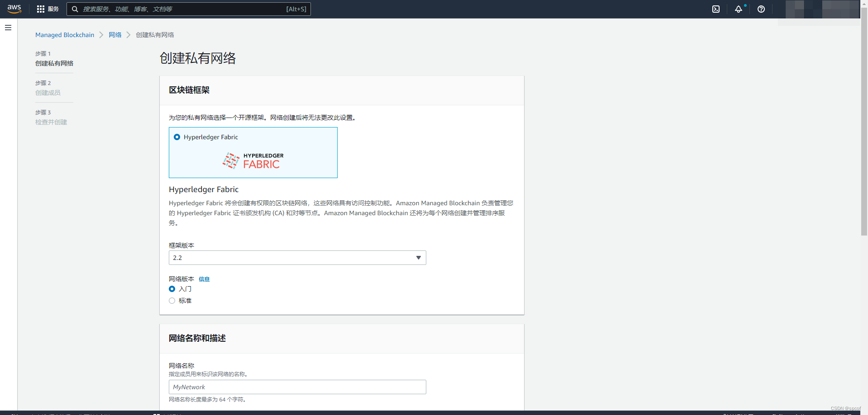Go to Managed Blockchain breadcrumb
The image size is (868, 415).
point(65,35)
